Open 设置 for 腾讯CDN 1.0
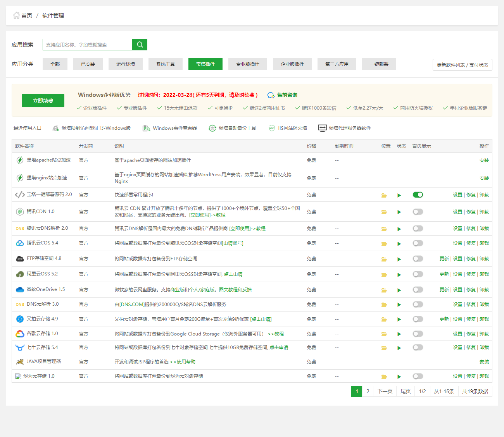 click(457, 212)
